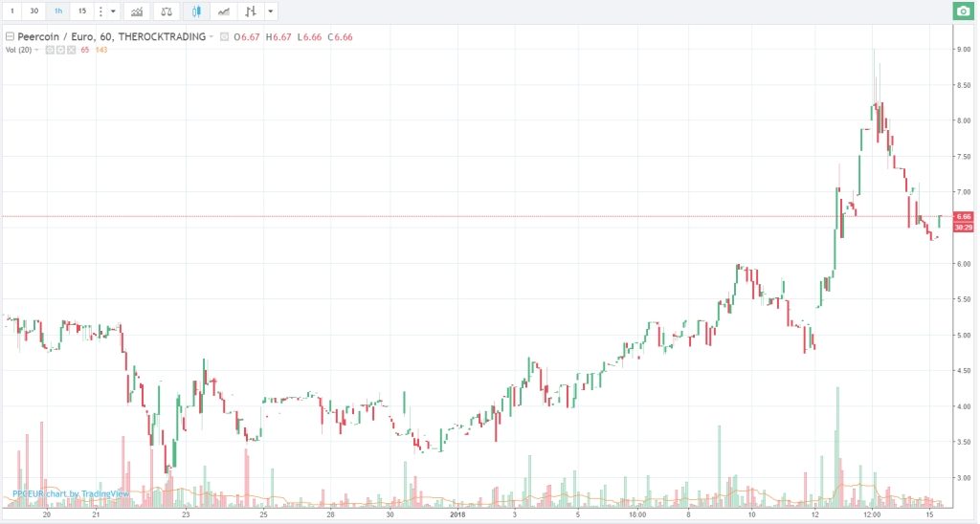The image size is (980, 524).
Task: Switch to the 1 minute interval
Action: (12, 11)
